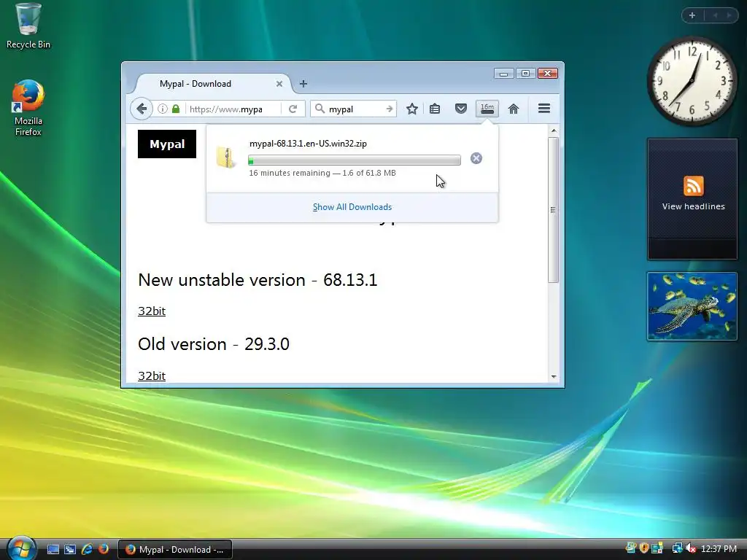Click the download filename mypal-68.13.1.en-US.win32.zip
This screenshot has height=560, width=747.
(x=308, y=144)
